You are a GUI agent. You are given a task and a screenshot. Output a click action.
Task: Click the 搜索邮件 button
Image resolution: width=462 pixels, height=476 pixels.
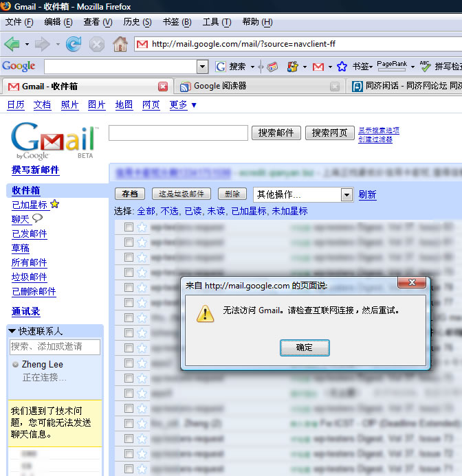tap(276, 133)
